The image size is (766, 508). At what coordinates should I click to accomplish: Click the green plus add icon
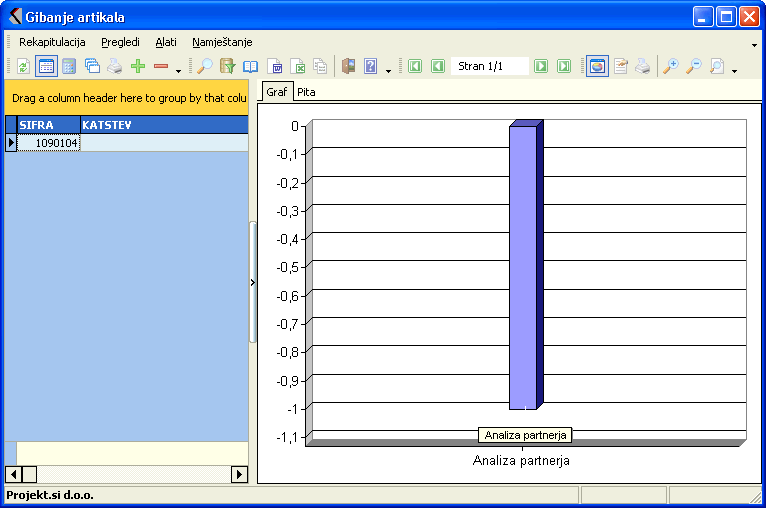138,66
